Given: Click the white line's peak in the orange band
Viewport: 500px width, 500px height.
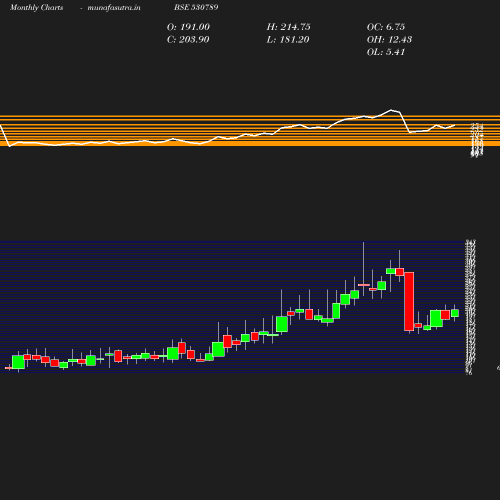Looking at the screenshot, I should point(391,110).
